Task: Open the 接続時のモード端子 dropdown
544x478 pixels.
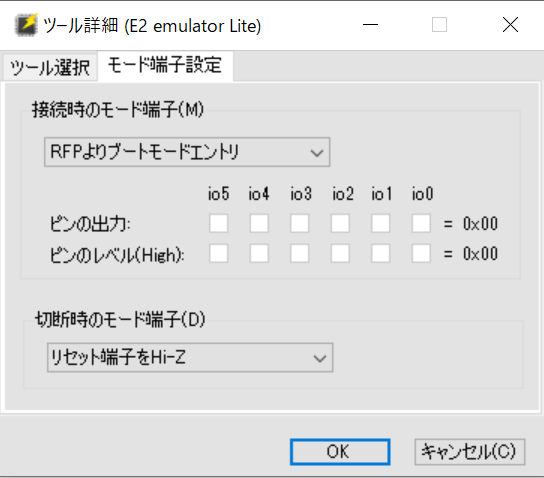Action: pos(187,152)
